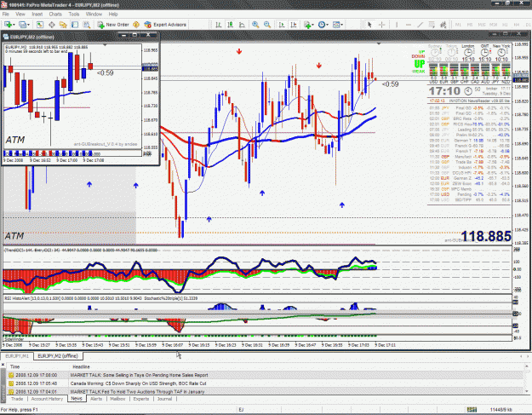This screenshot has width=532, height=415.
Task: Open the Help menu
Action: coord(113,14)
